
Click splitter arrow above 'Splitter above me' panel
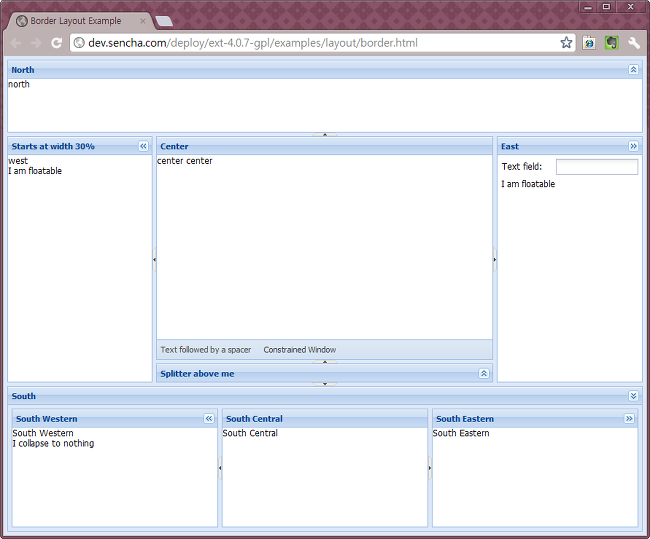(325, 362)
